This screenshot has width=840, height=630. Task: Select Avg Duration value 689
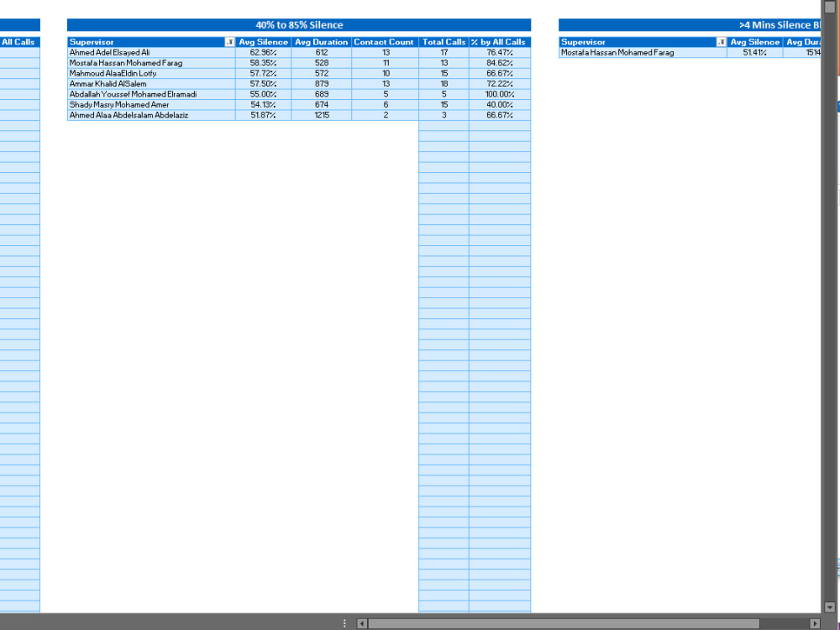pos(322,94)
